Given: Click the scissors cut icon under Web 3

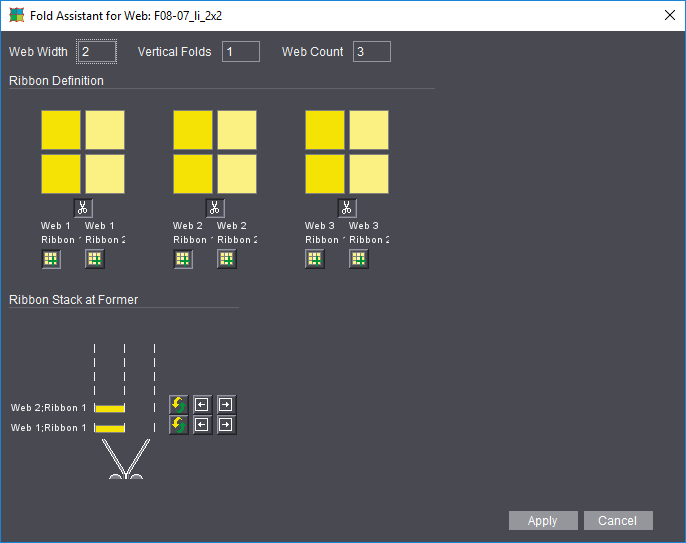Looking at the screenshot, I should (347, 208).
